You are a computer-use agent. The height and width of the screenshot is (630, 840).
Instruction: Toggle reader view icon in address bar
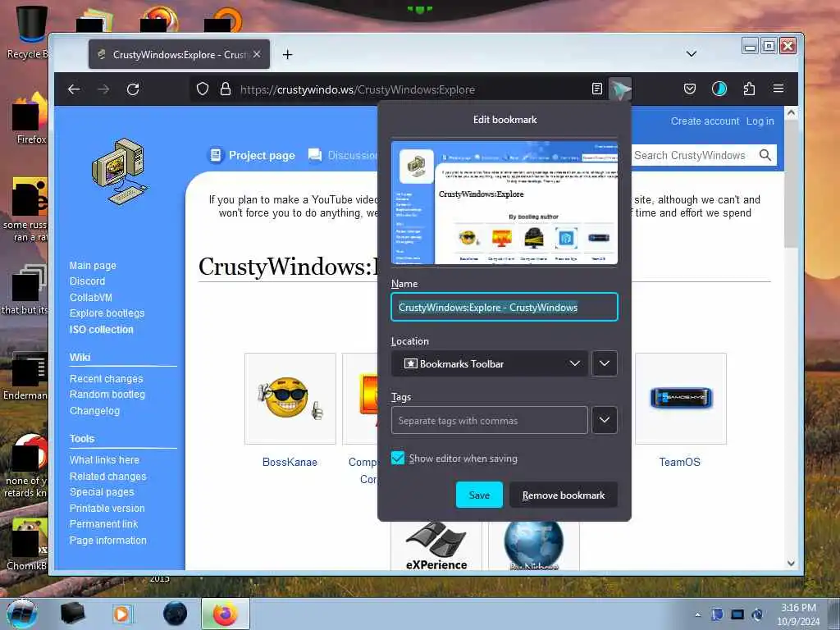coord(597,89)
